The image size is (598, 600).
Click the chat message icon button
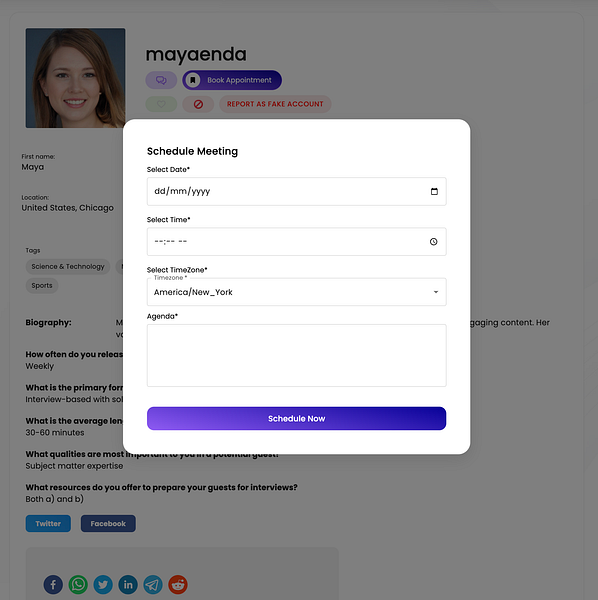pyautogui.click(x=161, y=80)
